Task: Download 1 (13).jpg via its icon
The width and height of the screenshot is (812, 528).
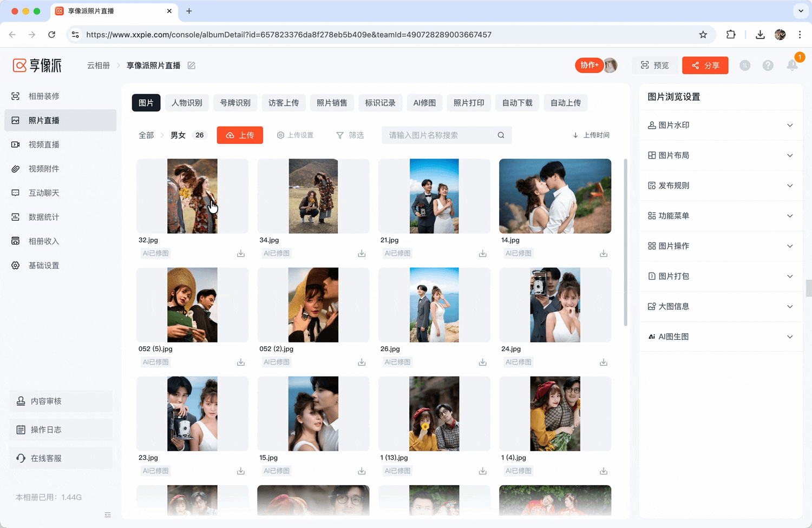Action: click(x=483, y=471)
